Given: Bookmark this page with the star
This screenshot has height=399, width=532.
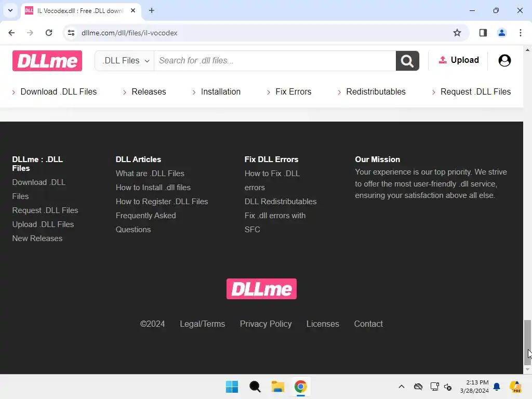Looking at the screenshot, I should (x=457, y=33).
